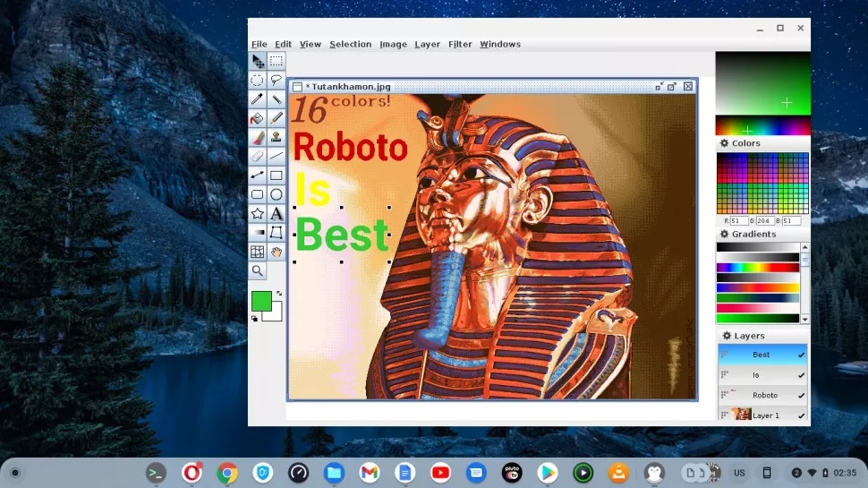Open the Files app in shelf
The image size is (868, 488).
click(334, 473)
